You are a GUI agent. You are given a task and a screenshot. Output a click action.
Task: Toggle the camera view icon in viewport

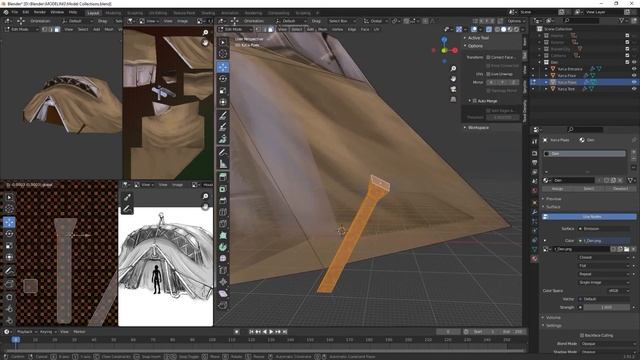[x=453, y=89]
